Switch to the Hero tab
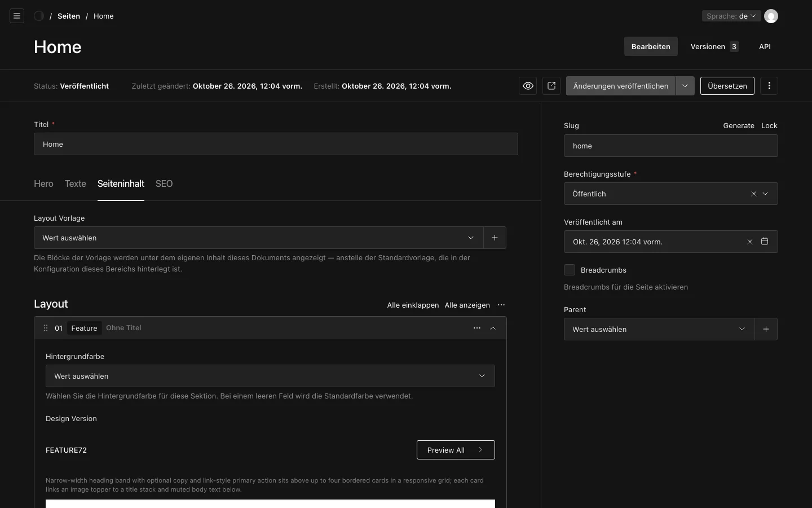Screen dimensions: 812x508 pyautogui.click(x=43, y=183)
